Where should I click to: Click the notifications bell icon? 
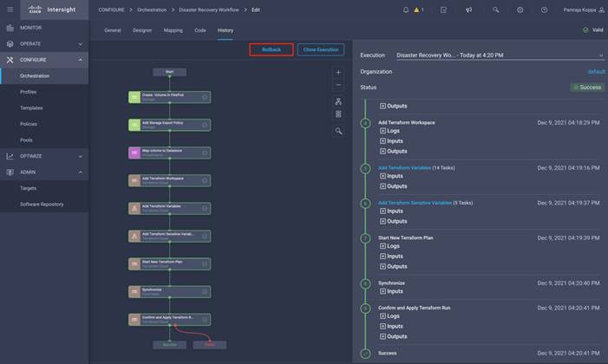click(406, 10)
